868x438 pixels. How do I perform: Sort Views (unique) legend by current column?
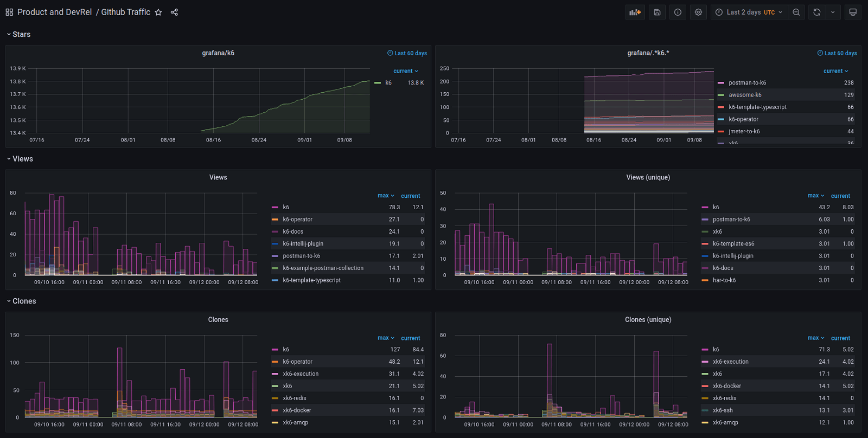coord(840,196)
